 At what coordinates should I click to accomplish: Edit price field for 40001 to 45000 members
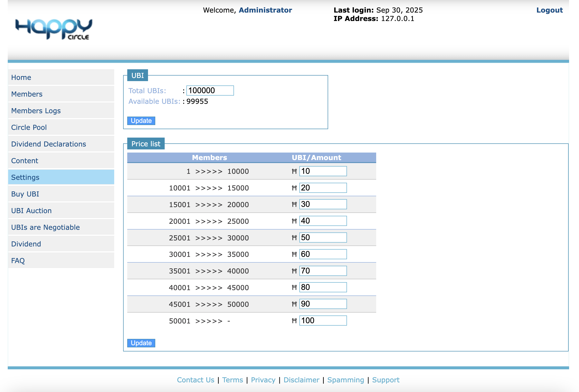coord(323,287)
